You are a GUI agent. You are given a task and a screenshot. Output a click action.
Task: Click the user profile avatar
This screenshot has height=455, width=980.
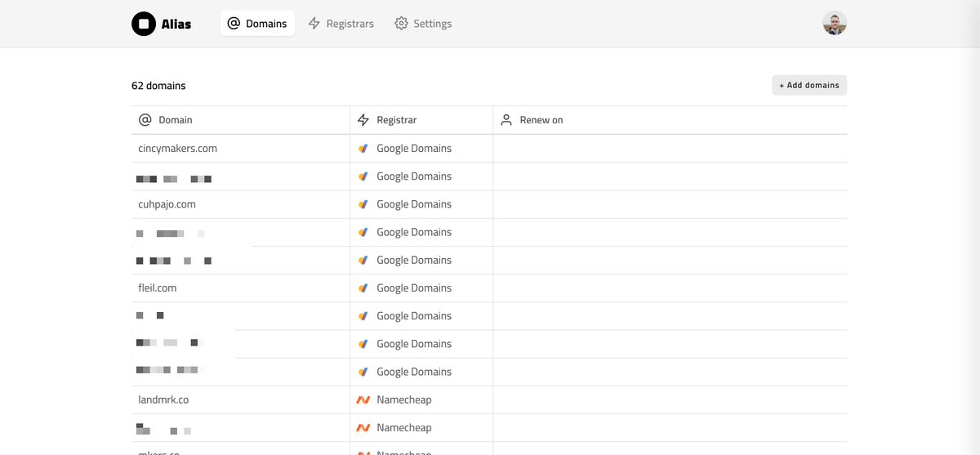click(835, 24)
